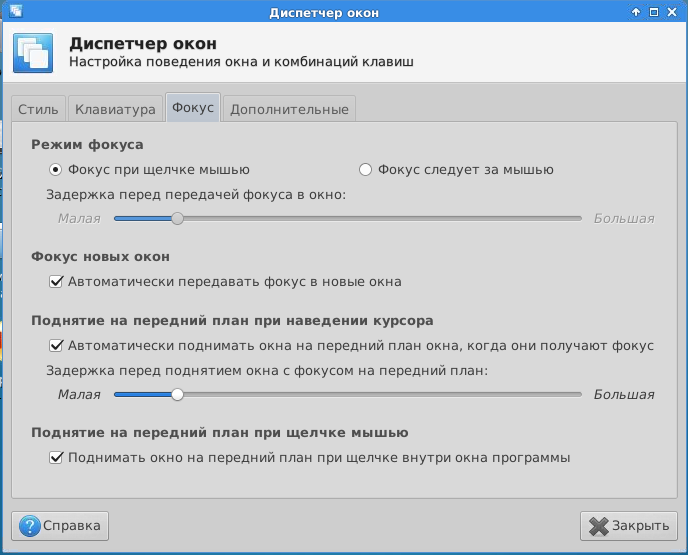688x555 pixels.
Task: Click the X icon on Закрыть button
Action: (x=599, y=526)
